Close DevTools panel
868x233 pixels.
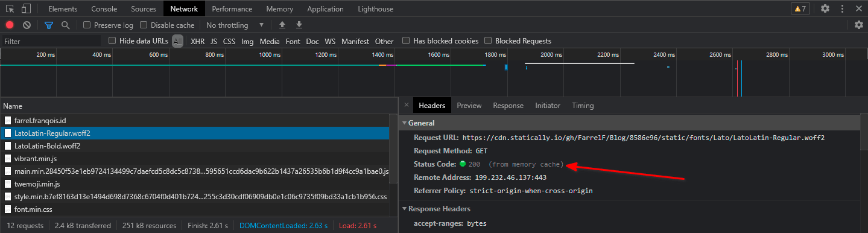pyautogui.click(x=859, y=9)
